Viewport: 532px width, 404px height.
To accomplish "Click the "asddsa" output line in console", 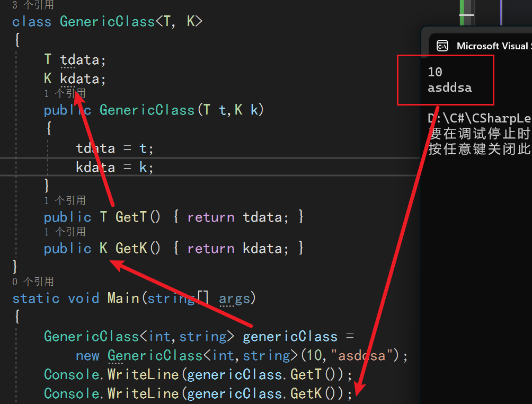I will (449, 87).
